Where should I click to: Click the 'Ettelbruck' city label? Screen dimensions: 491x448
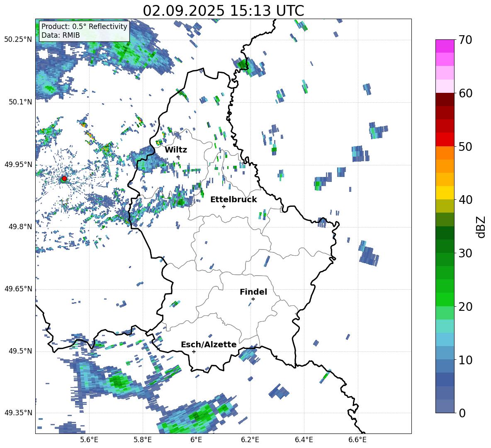tap(233, 199)
